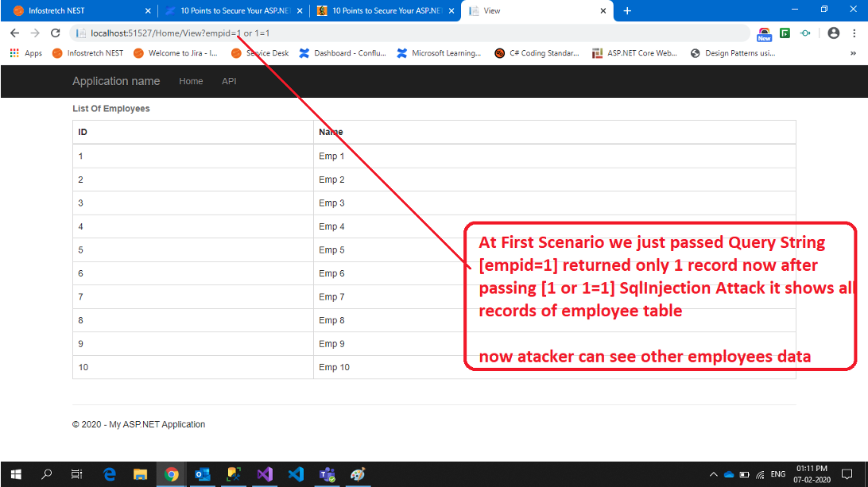This screenshot has height=487, width=868.
Task: Show hidden system tray icons
Action: [x=713, y=474]
